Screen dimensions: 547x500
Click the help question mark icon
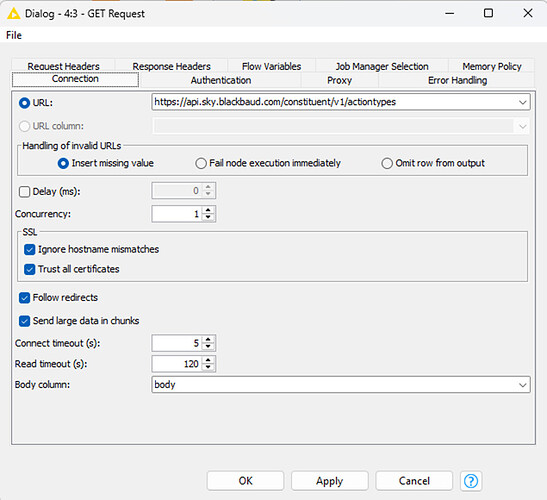tap(471, 481)
